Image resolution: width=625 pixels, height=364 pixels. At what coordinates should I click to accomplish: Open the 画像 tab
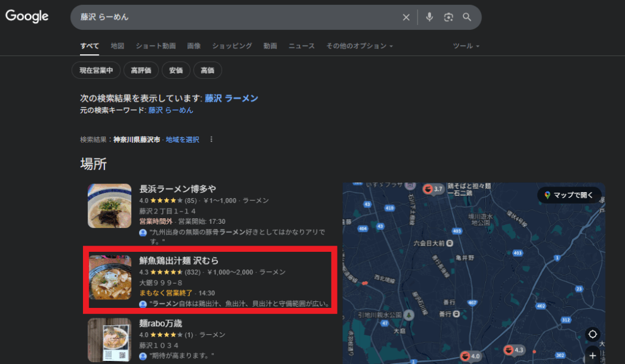193,46
